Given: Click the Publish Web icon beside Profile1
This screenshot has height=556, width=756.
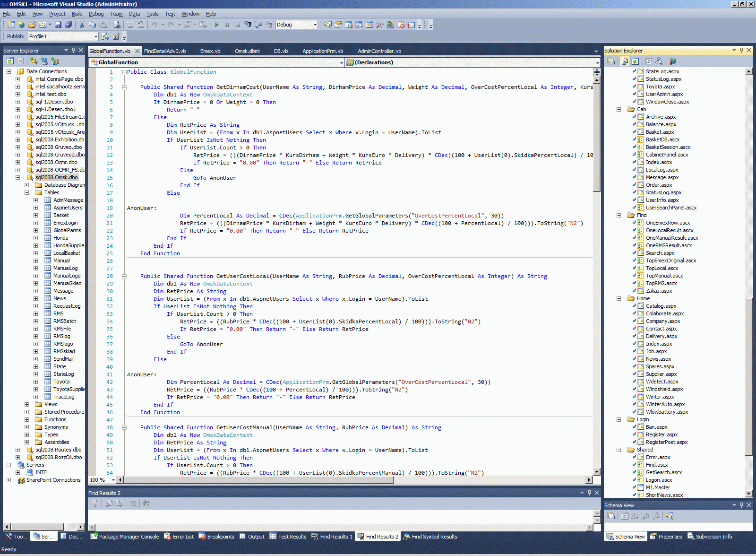Looking at the screenshot, I should (x=105, y=36).
